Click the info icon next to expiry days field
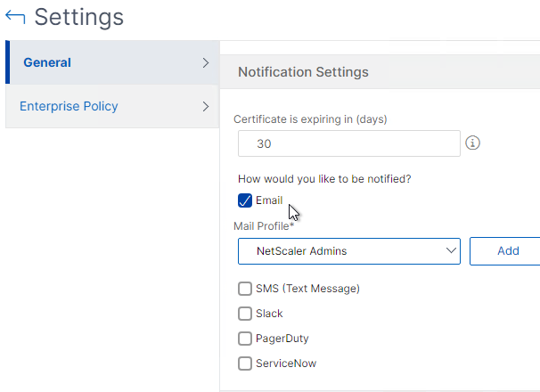The height and width of the screenshot is (392, 540). tap(472, 143)
